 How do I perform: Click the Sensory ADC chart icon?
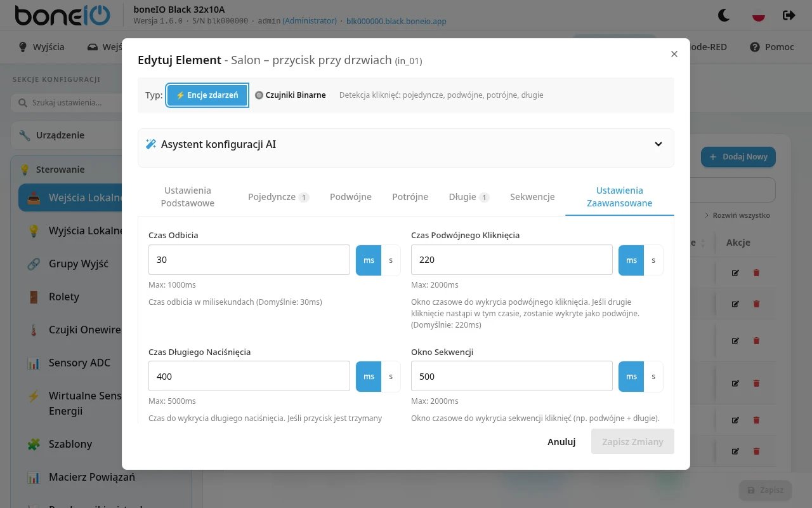(x=34, y=363)
